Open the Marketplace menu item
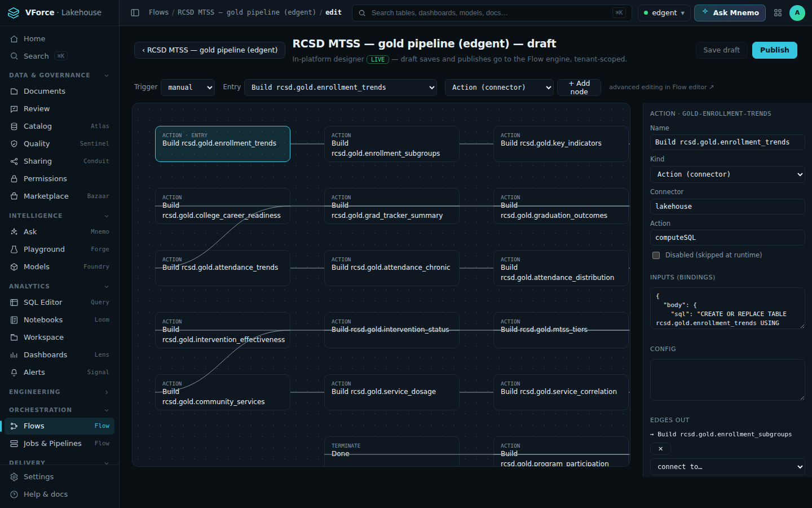Screen dimensions: 812x508 point(59,196)
